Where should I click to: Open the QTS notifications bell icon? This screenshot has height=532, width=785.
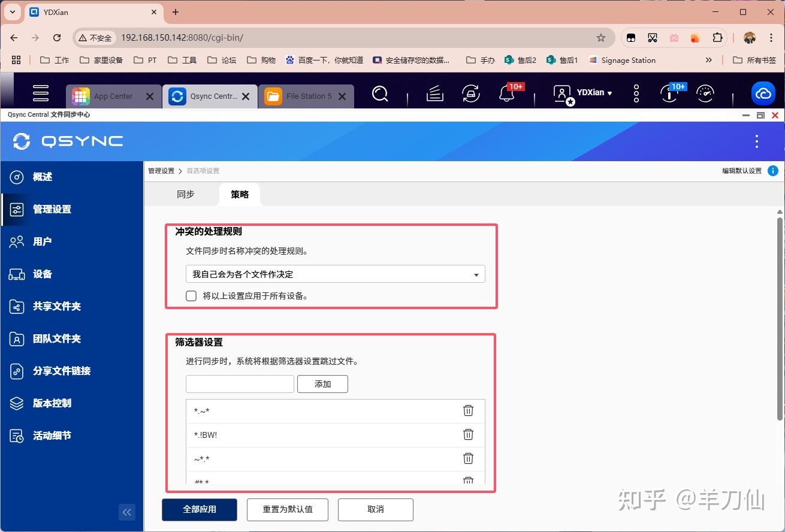click(506, 94)
